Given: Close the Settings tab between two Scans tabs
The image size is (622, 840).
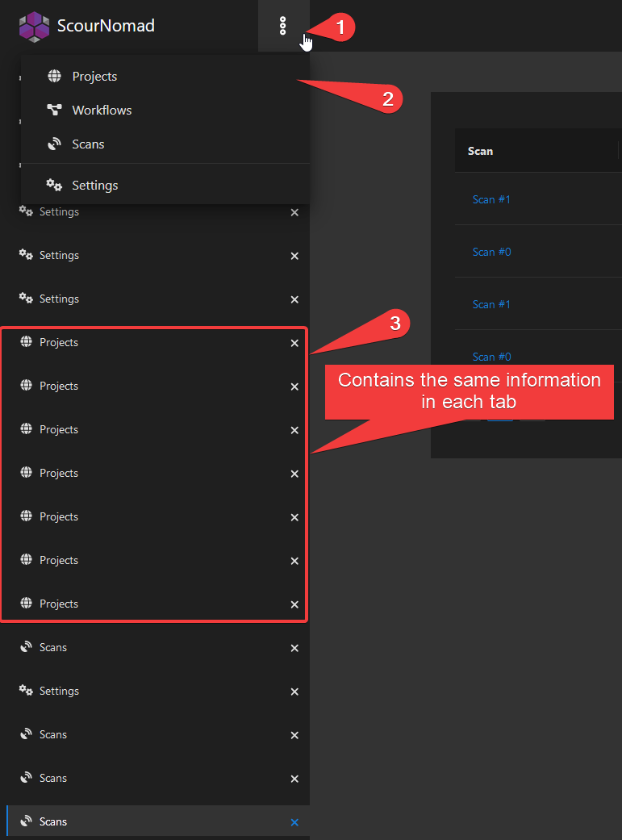Looking at the screenshot, I should (294, 692).
